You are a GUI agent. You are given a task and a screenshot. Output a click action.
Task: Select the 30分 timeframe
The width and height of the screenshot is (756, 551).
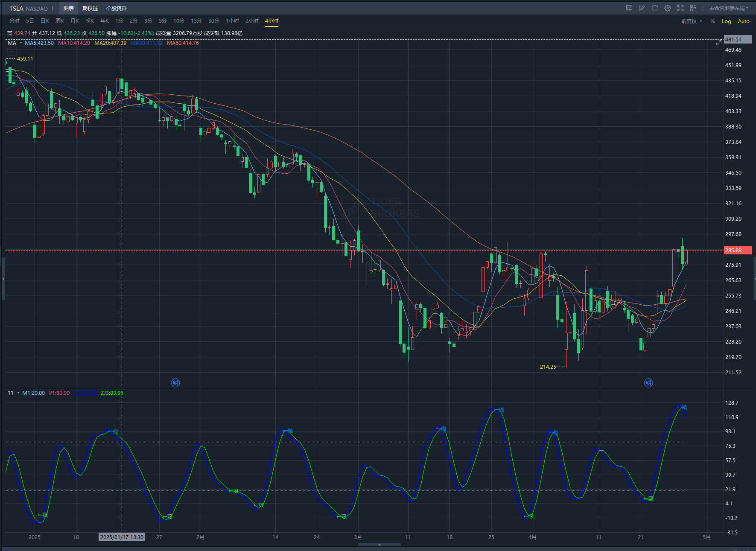(x=214, y=21)
